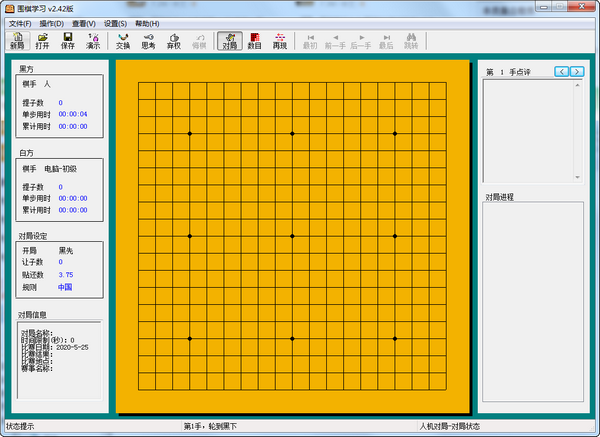Screen dimensions: 600x437
Task: Click the top-right star point on the board
Action: point(395,133)
